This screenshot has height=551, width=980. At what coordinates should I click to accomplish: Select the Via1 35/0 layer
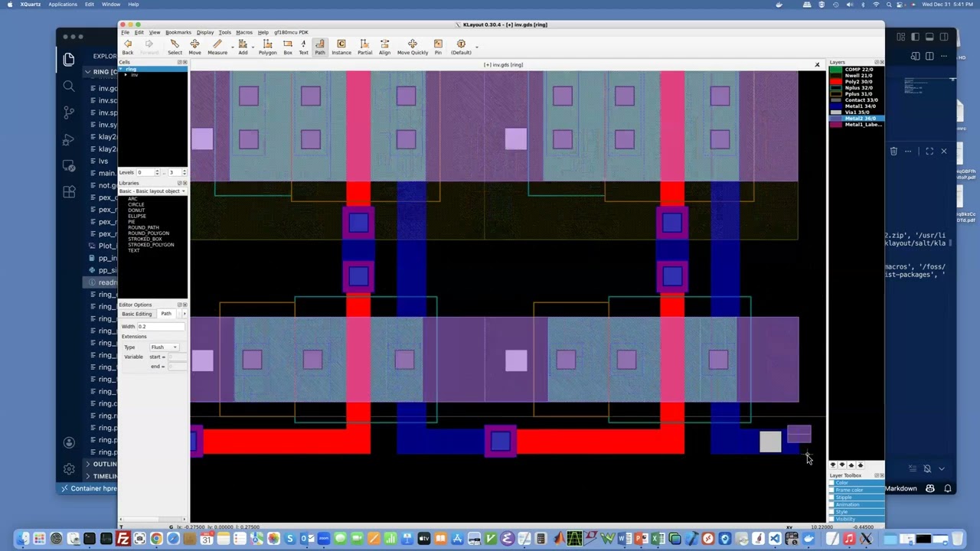point(856,112)
